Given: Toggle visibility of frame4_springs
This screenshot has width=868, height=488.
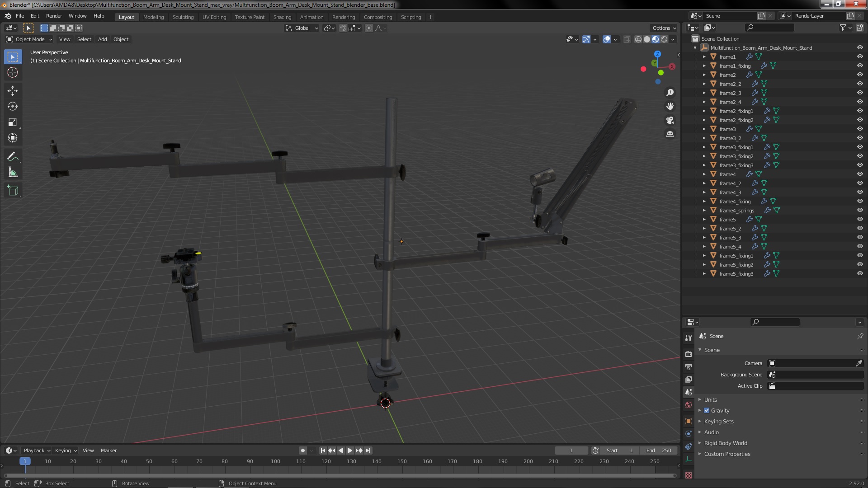Looking at the screenshot, I should [859, 210].
